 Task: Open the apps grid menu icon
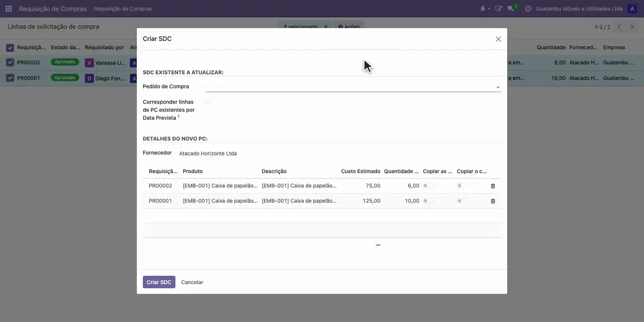9,9
